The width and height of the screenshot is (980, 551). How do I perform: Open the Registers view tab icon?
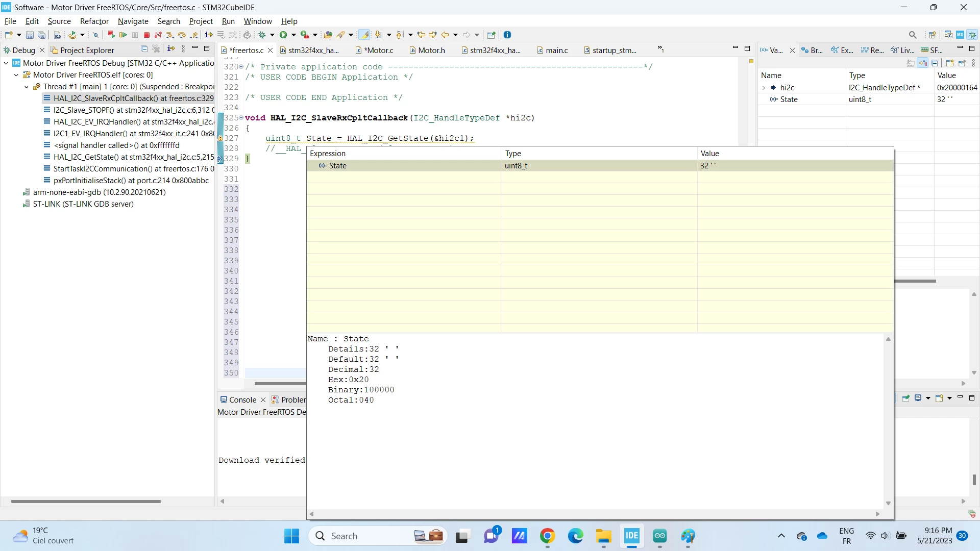coord(865,50)
